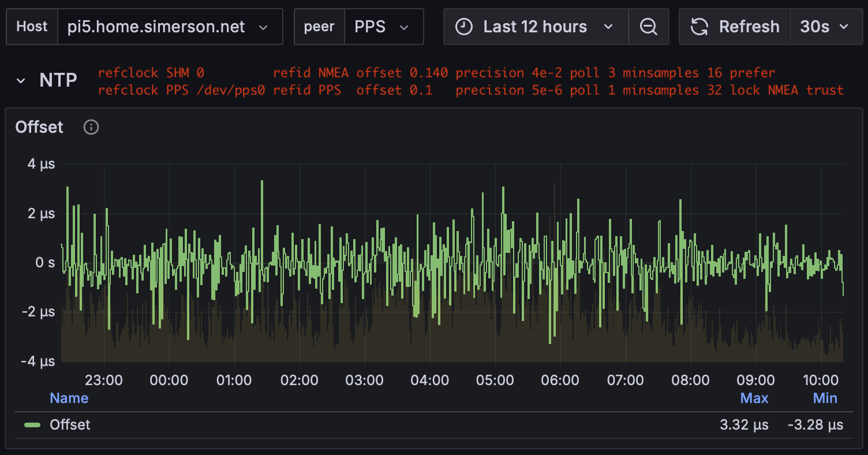868x455 pixels.
Task: Click the NTP row title
Action: click(58, 80)
